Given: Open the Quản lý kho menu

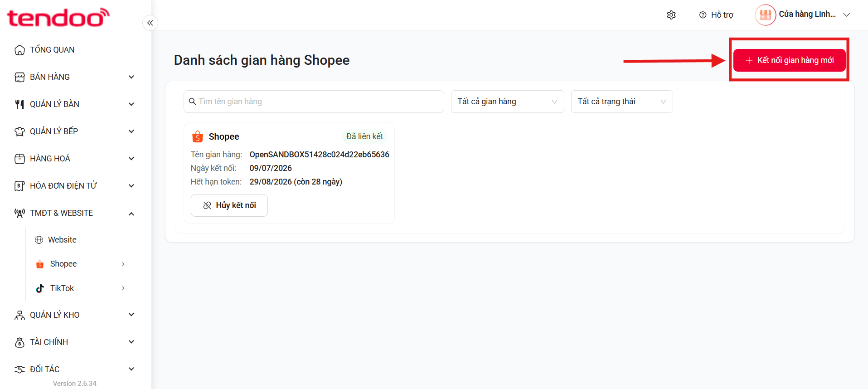Looking at the screenshot, I should point(75,315).
